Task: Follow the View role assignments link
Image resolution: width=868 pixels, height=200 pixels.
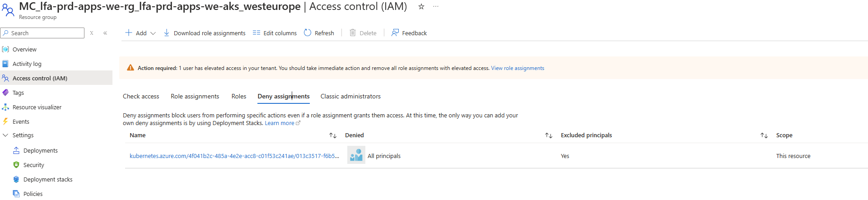Action: point(518,68)
